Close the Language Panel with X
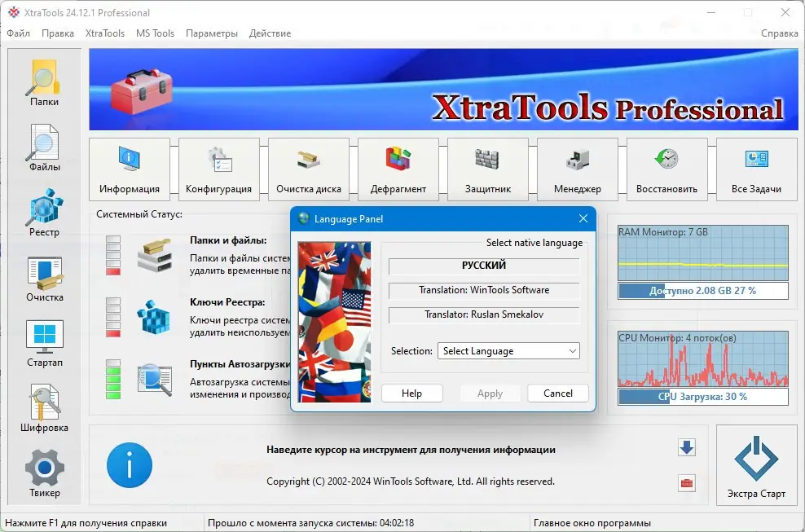 (583, 218)
